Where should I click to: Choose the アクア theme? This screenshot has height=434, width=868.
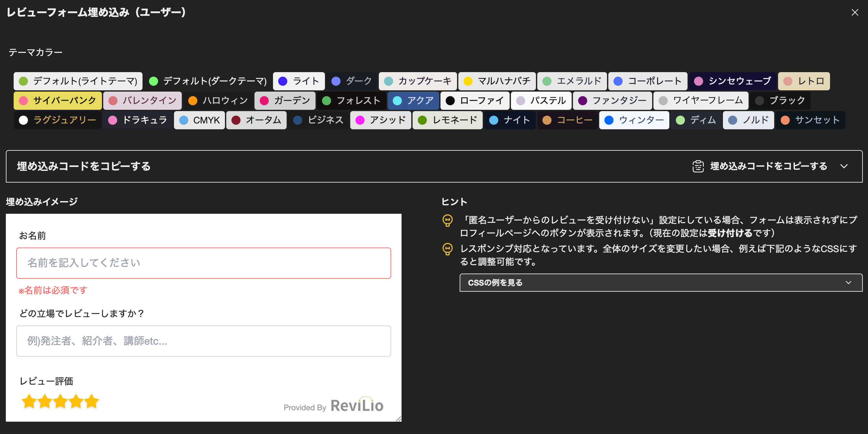tap(413, 100)
